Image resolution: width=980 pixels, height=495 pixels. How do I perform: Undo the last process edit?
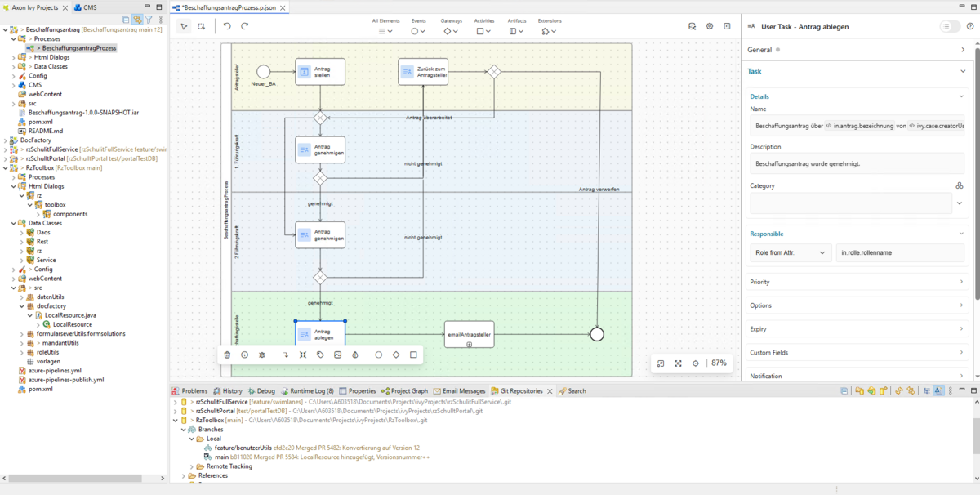coord(227,26)
